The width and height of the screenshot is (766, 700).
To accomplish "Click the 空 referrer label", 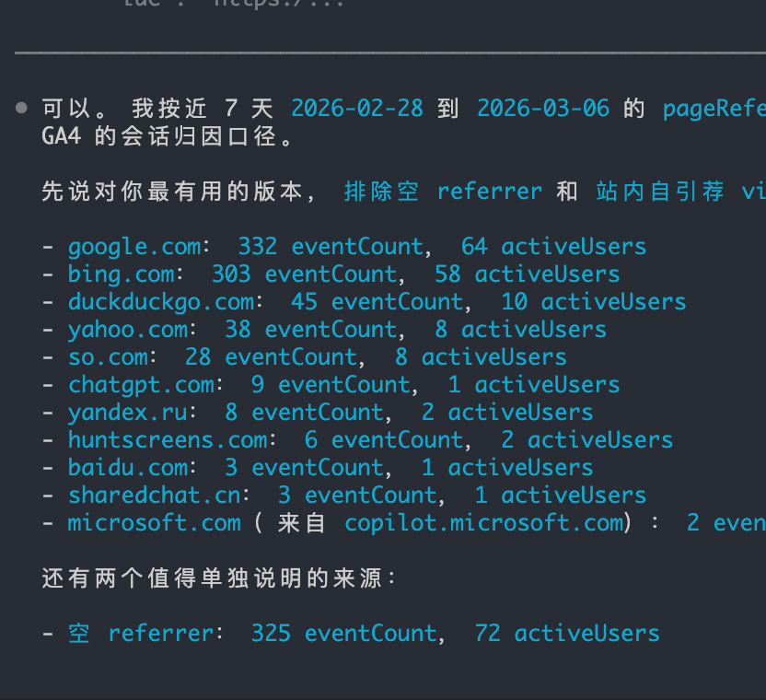I will (x=141, y=634).
